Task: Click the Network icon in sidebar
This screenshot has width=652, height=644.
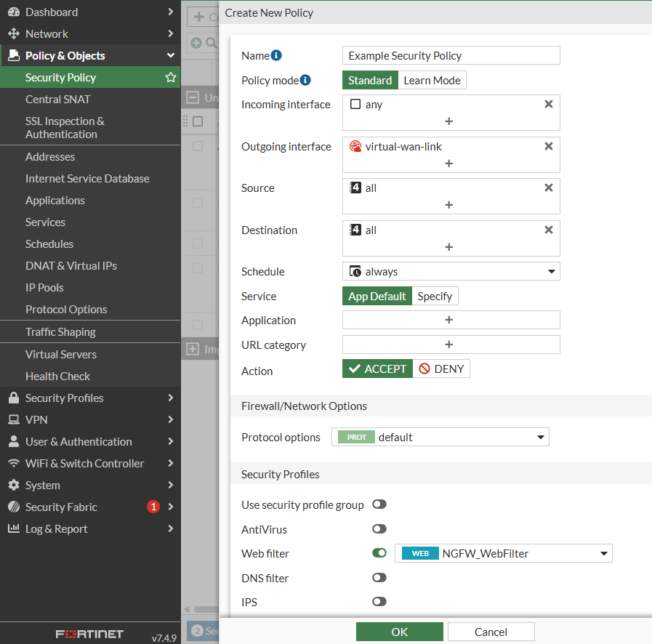Action: click(14, 33)
